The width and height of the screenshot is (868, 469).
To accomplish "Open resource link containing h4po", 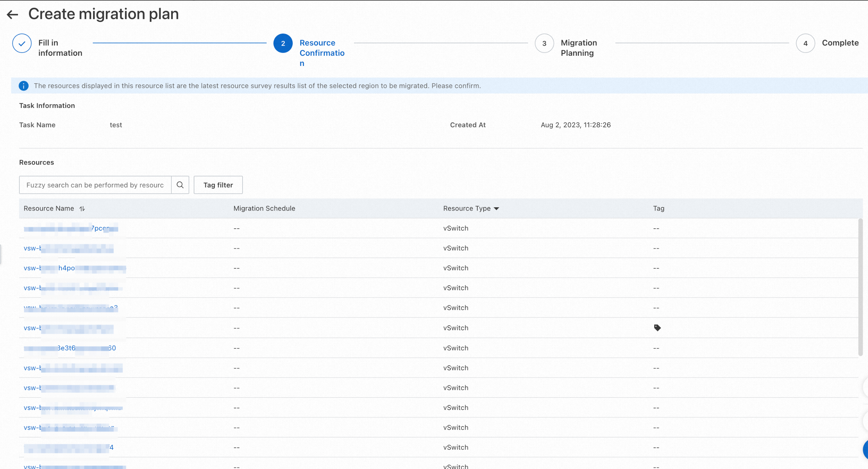I will click(x=67, y=268).
